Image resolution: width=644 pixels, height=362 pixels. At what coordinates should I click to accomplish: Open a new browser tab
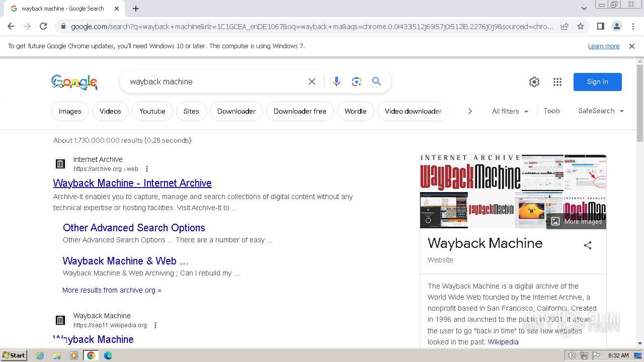[x=136, y=9]
